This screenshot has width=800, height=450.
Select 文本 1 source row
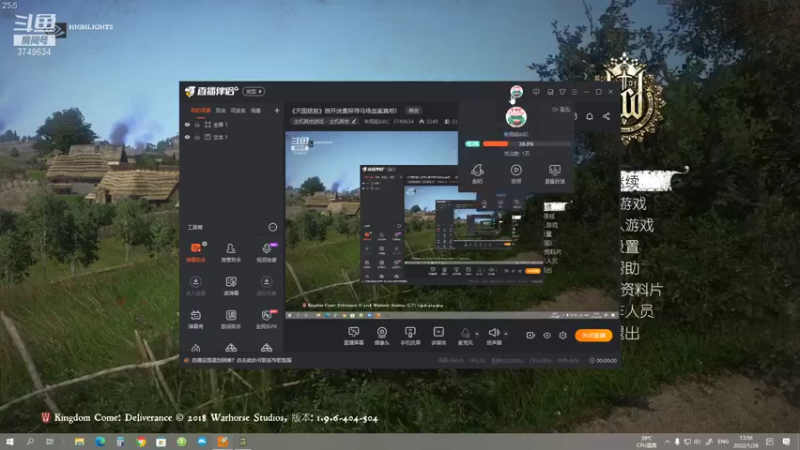point(232,137)
